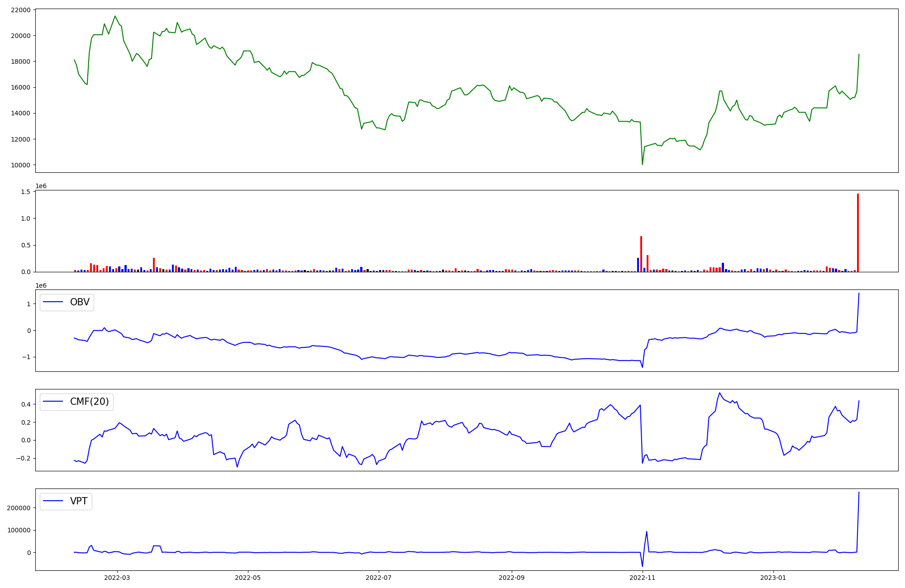The image size is (905, 588).
Task: Click the 2022-11 x-axis date label
Action: tap(642, 578)
